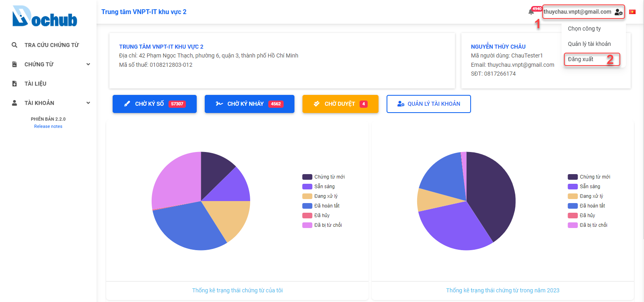Click the Vietnam flag language icon
The image size is (644, 302).
tap(632, 12)
